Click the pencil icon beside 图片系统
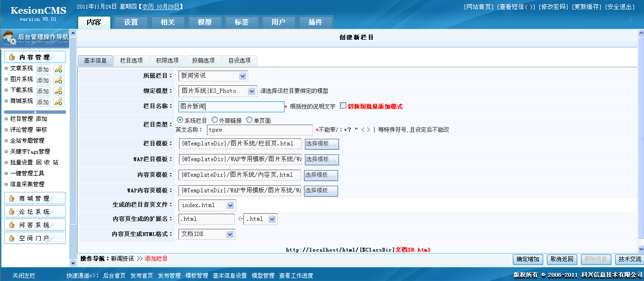Image resolution: width=644 pixels, height=281 pixels. (58, 80)
